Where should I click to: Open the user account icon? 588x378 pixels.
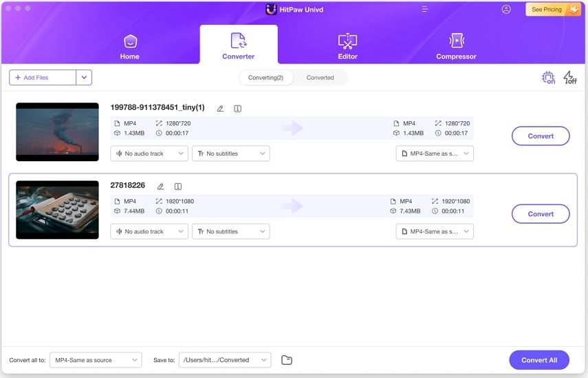click(506, 10)
